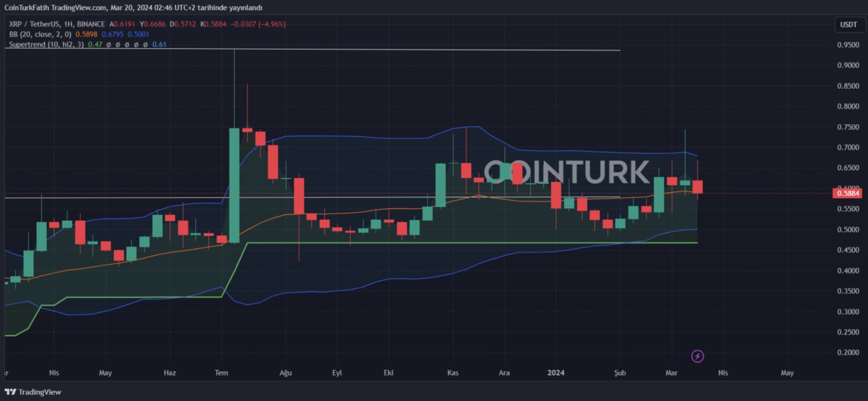Click the 0.3500 price axis label
Image resolution: width=868 pixels, height=401 pixels.
(849, 291)
